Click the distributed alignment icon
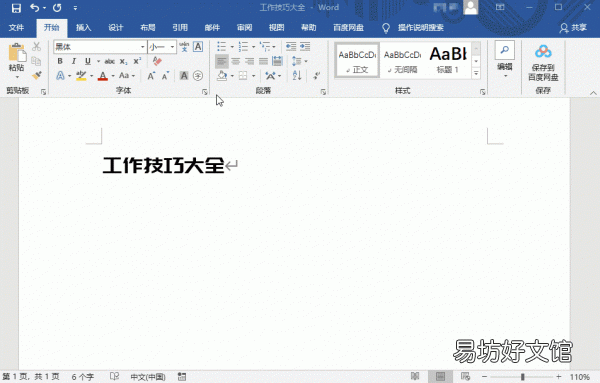Viewport: 600px width, 383px height. 277,61
